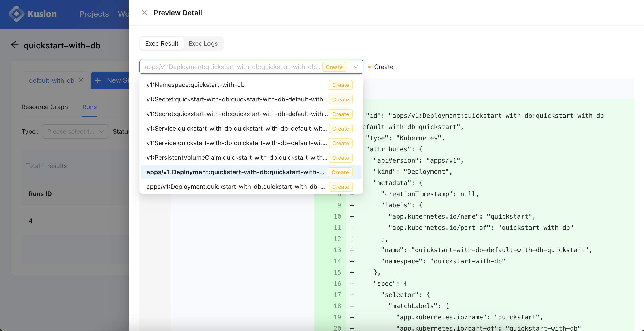Switch to the Exec Result tab

[x=162, y=44]
